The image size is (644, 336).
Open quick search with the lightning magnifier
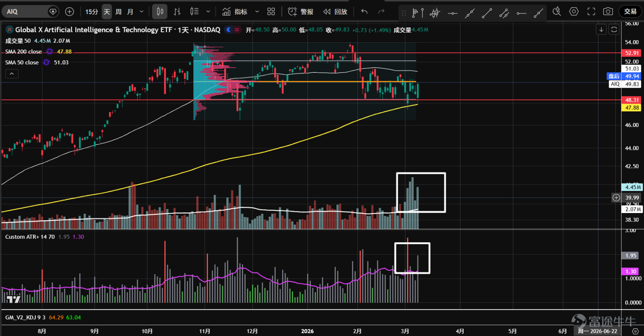point(557,12)
